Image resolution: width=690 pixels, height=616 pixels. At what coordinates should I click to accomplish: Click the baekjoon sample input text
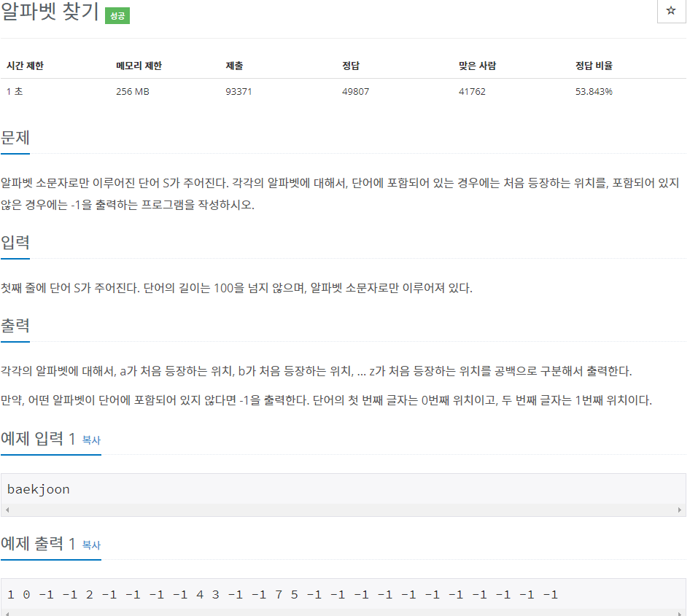click(x=38, y=489)
